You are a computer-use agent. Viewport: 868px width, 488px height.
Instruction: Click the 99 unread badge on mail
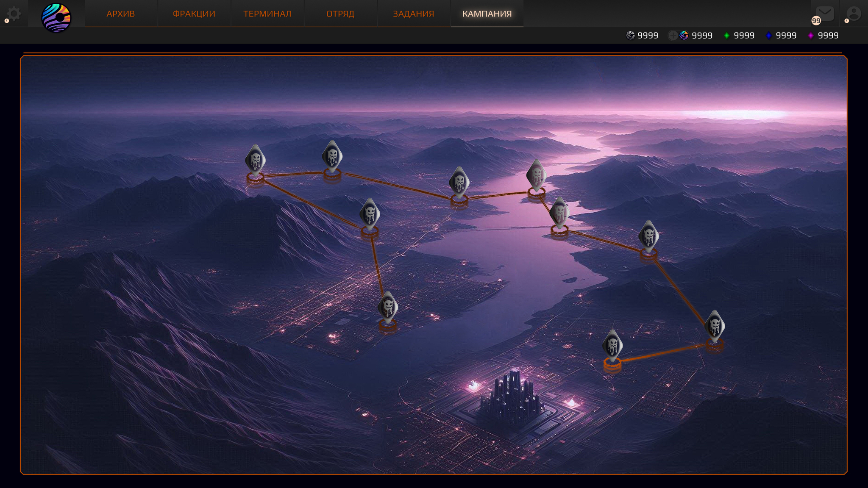(816, 20)
